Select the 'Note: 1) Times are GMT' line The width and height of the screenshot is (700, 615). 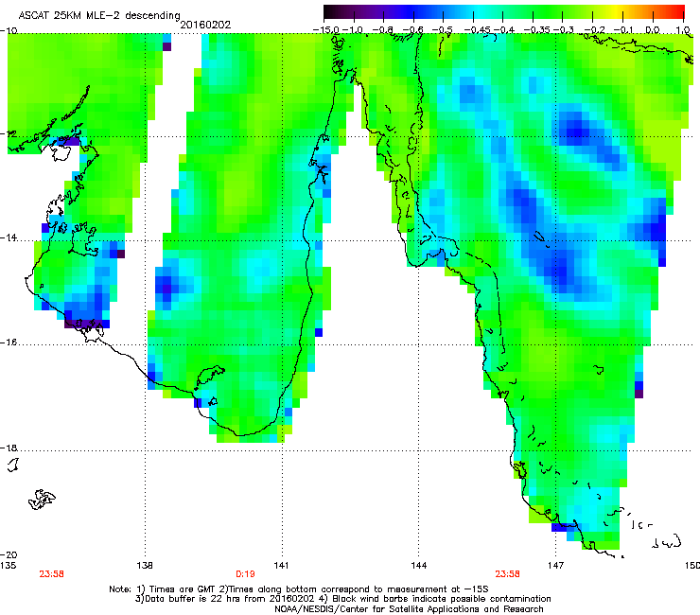(299, 589)
